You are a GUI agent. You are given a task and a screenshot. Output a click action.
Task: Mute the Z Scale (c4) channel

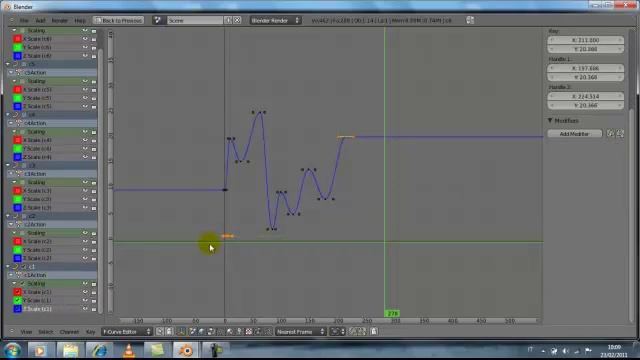pyautogui.click(x=85, y=157)
